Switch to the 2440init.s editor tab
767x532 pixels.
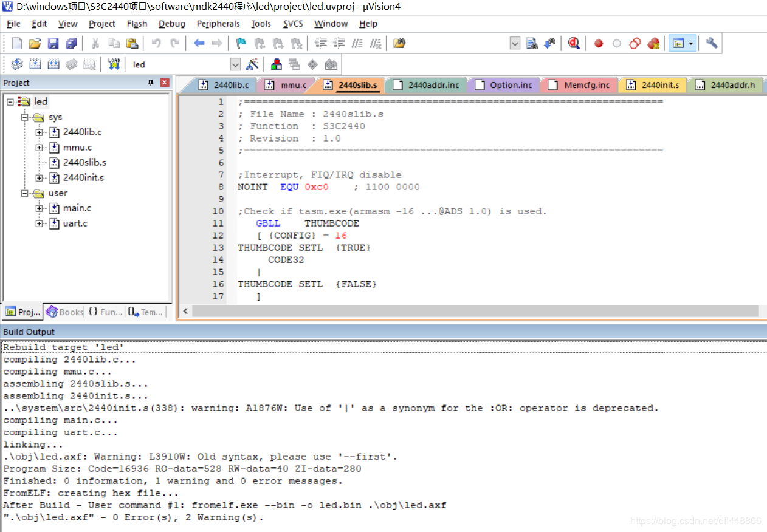coord(652,85)
